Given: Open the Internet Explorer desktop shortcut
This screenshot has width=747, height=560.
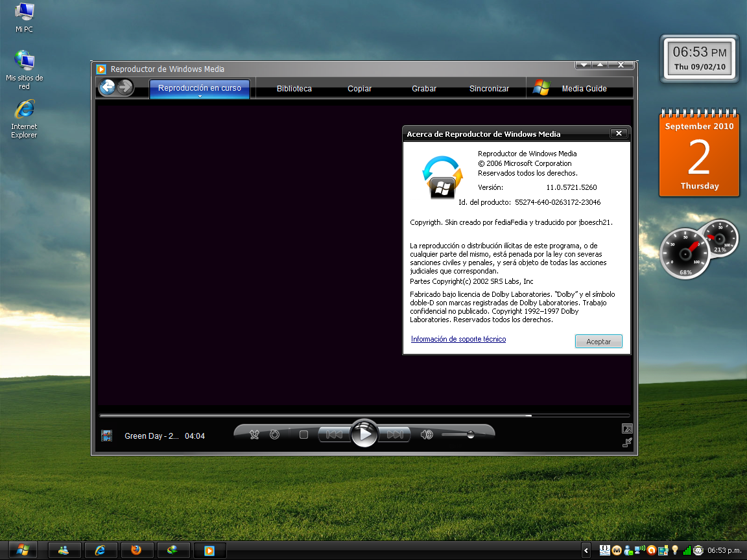Looking at the screenshot, I should pos(24,119).
